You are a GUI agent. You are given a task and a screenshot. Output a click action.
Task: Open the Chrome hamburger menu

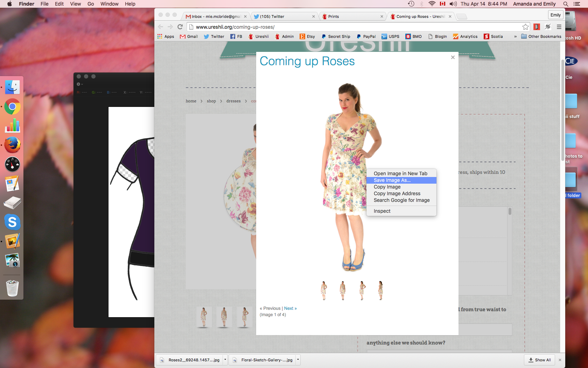click(x=559, y=27)
